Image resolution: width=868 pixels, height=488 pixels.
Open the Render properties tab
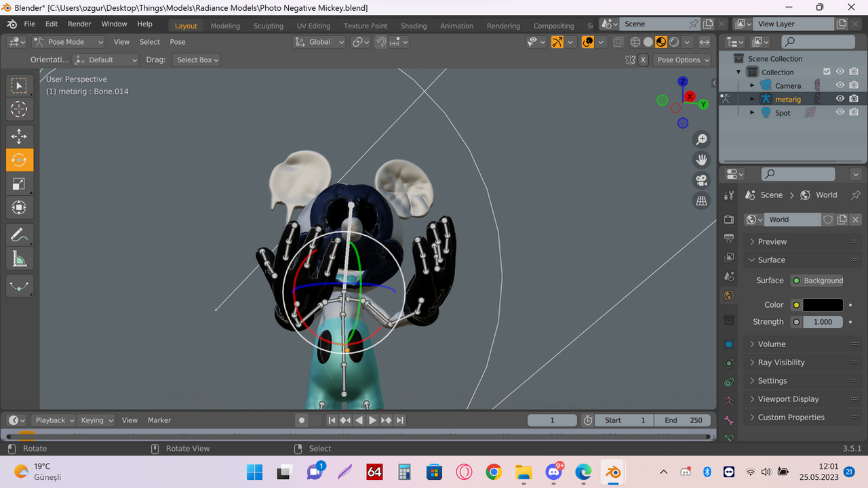729,220
